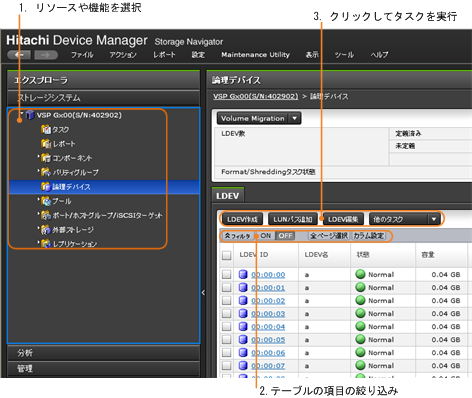Click the volume icon for LDEV 00:00:02
The height and width of the screenshot is (398, 472).
243,300
